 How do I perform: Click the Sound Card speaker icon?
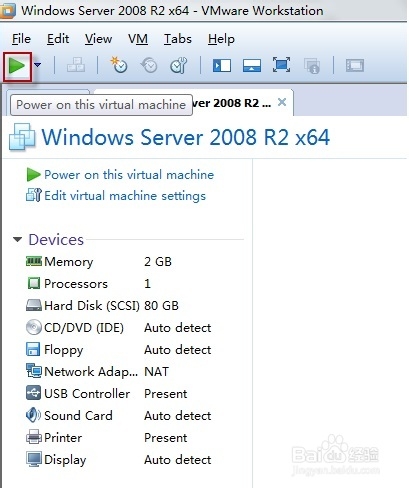point(33,415)
